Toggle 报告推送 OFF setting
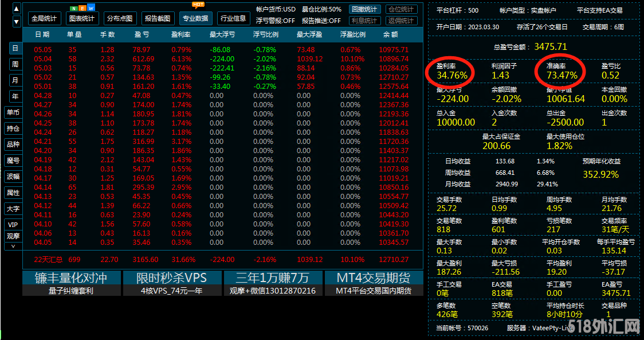Image resolution: width=644 pixels, height=340 pixels. (321, 21)
